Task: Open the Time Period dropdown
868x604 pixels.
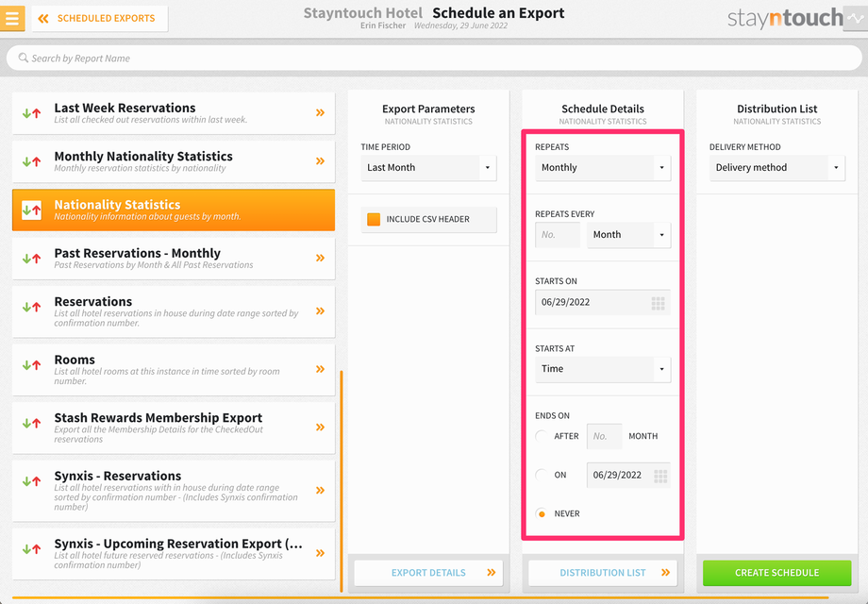Action: pyautogui.click(x=428, y=168)
